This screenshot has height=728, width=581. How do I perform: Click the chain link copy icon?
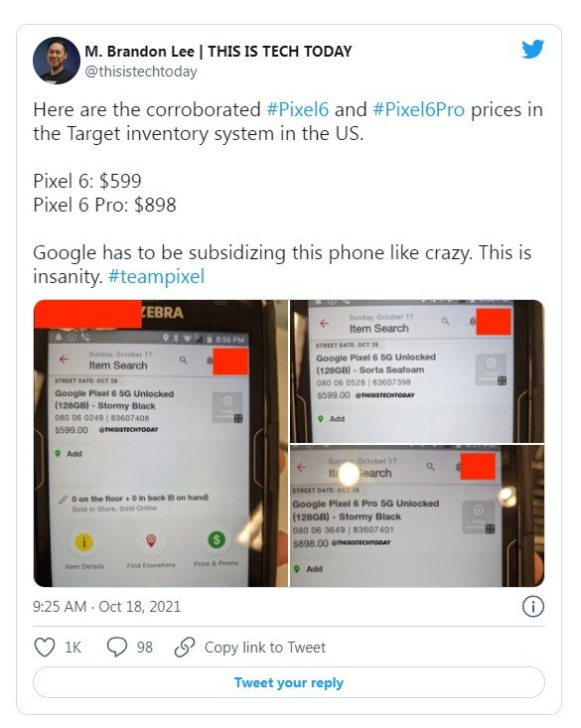pos(185,647)
